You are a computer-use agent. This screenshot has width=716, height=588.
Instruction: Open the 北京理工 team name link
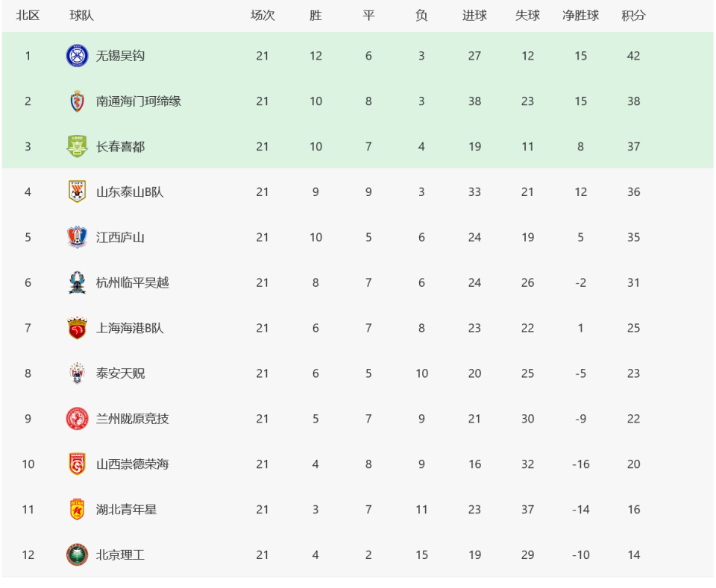pyautogui.click(x=120, y=554)
